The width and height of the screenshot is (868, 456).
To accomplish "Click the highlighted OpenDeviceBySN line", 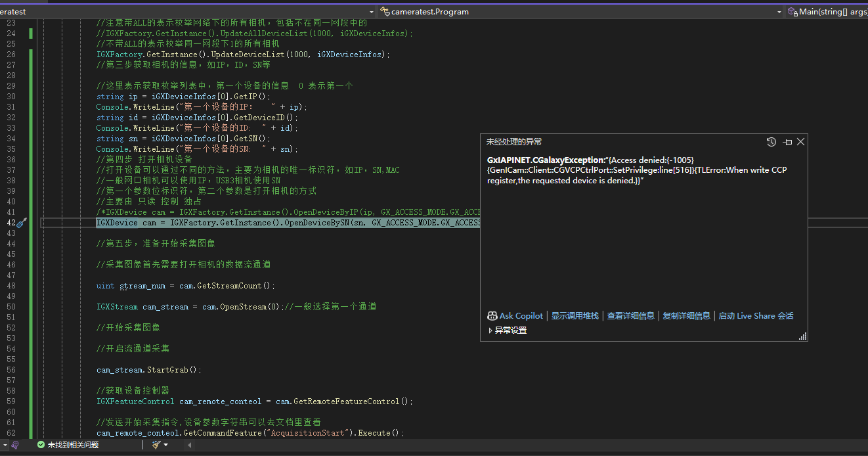I will [288, 223].
